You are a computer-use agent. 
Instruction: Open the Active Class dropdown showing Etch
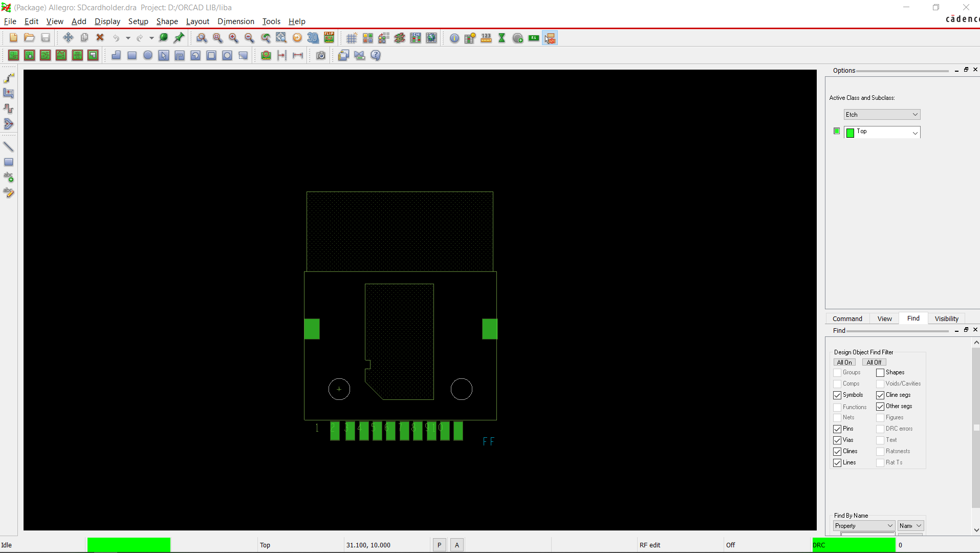[882, 114]
